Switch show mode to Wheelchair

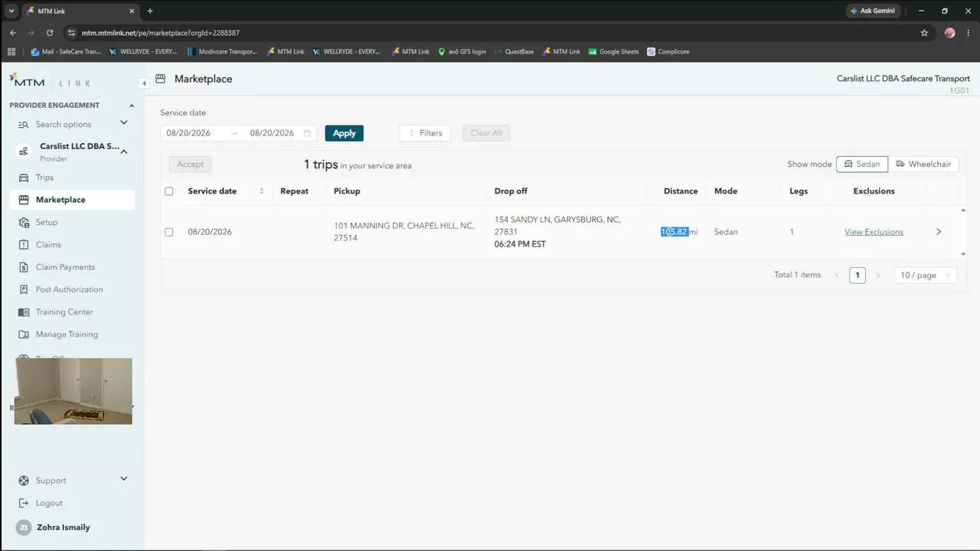[x=923, y=164]
